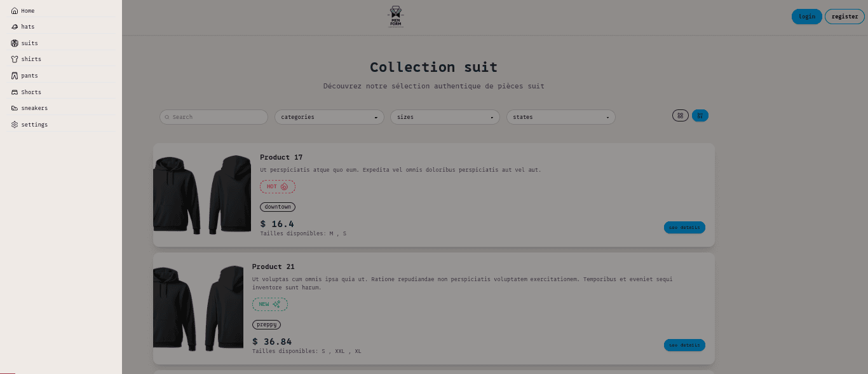Click the $ 16.4 price
868x374 pixels.
pyautogui.click(x=277, y=224)
